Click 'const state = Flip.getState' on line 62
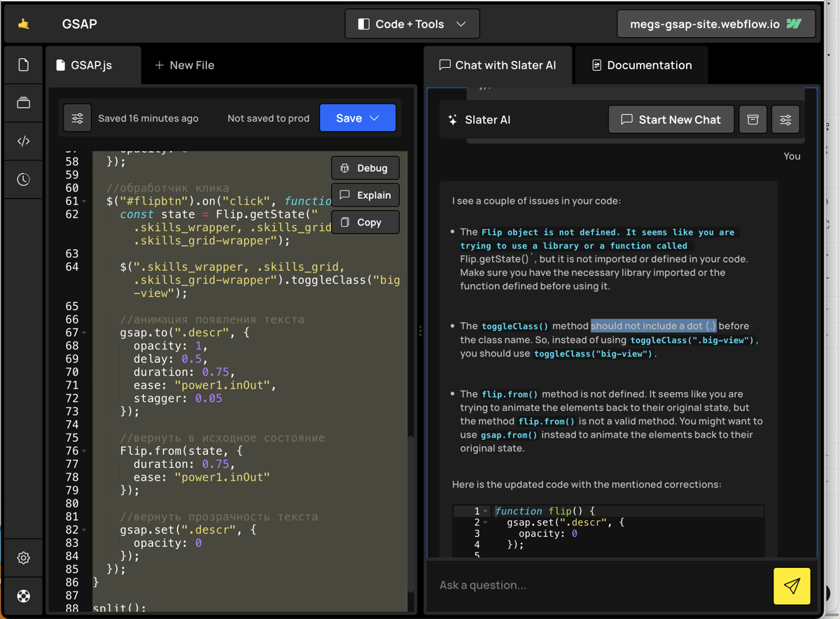 pyautogui.click(x=218, y=214)
